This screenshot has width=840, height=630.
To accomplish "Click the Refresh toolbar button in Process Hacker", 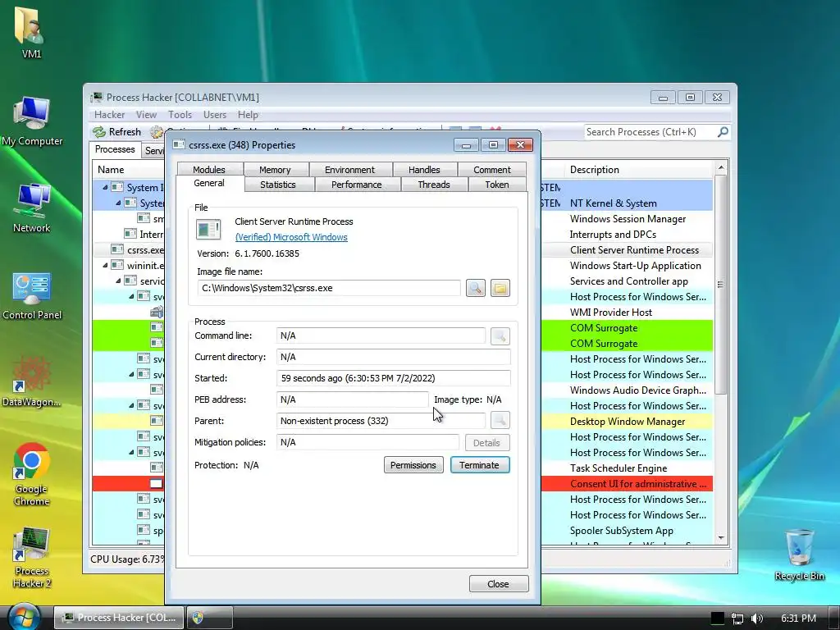I will (x=116, y=132).
